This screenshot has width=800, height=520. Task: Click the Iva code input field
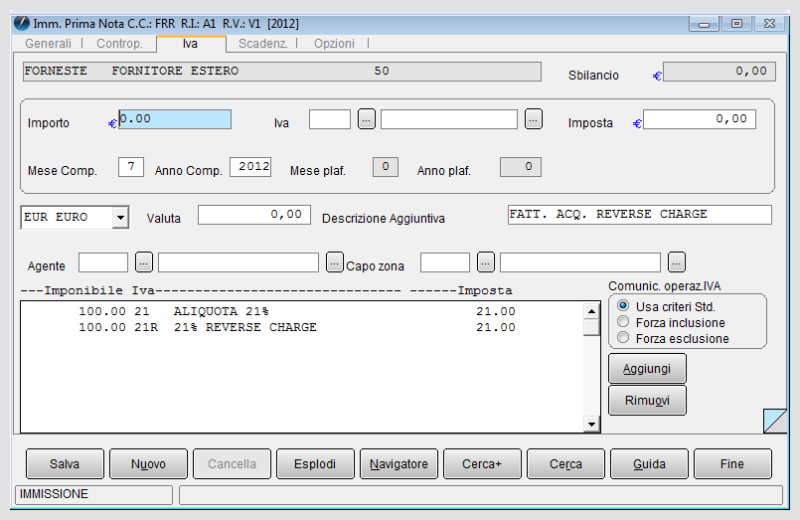[330, 119]
